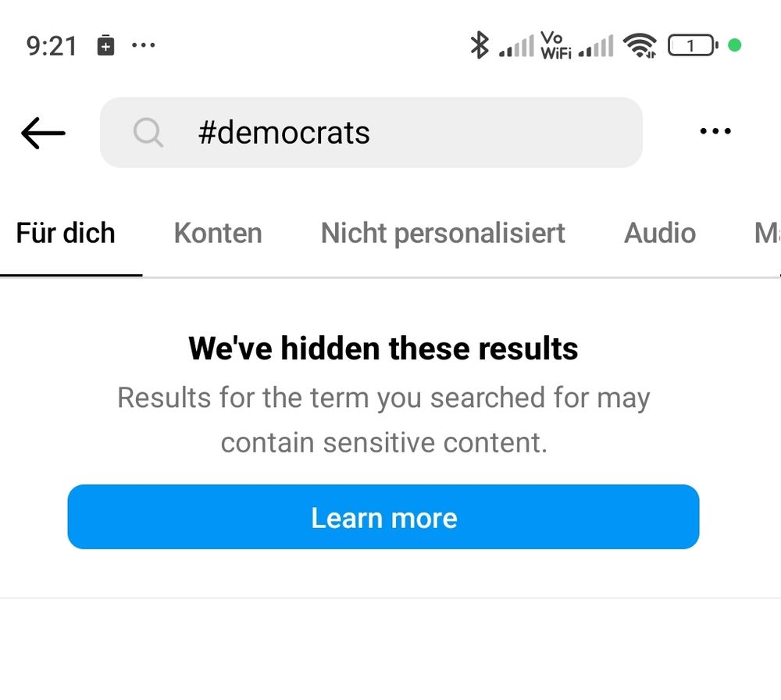Tap the VoWiFi status indicator
Screen dimensions: 781x700
coord(555,45)
